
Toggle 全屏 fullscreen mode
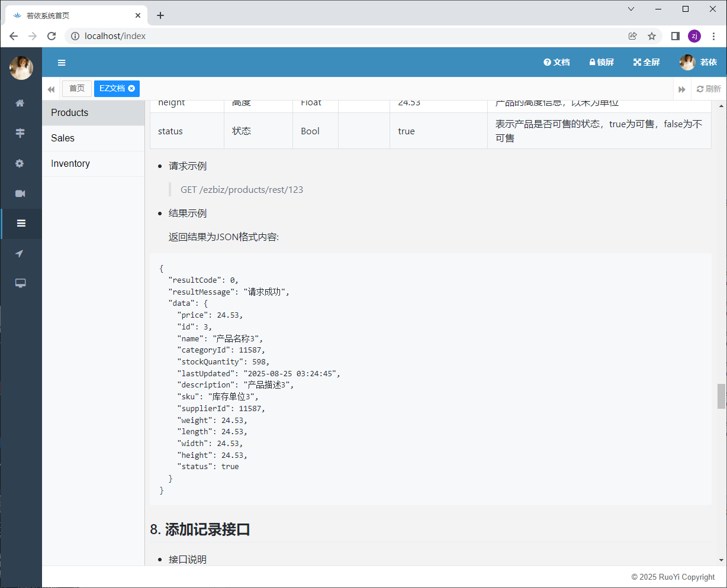click(x=646, y=62)
